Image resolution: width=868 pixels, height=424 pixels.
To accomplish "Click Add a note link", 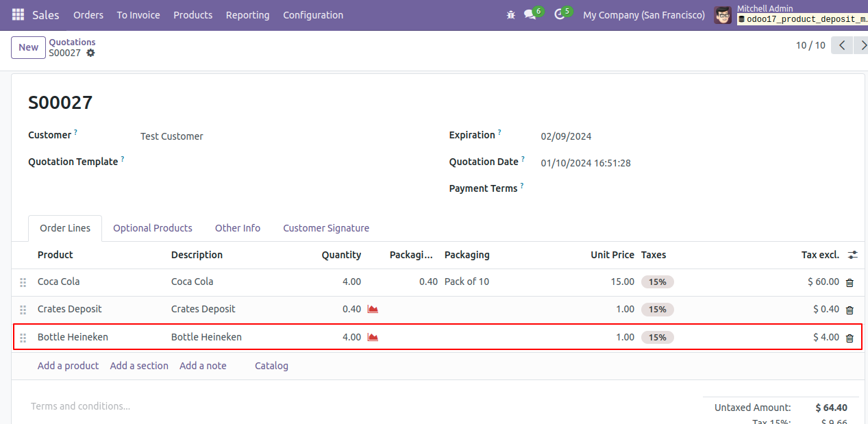I will pyautogui.click(x=203, y=366).
